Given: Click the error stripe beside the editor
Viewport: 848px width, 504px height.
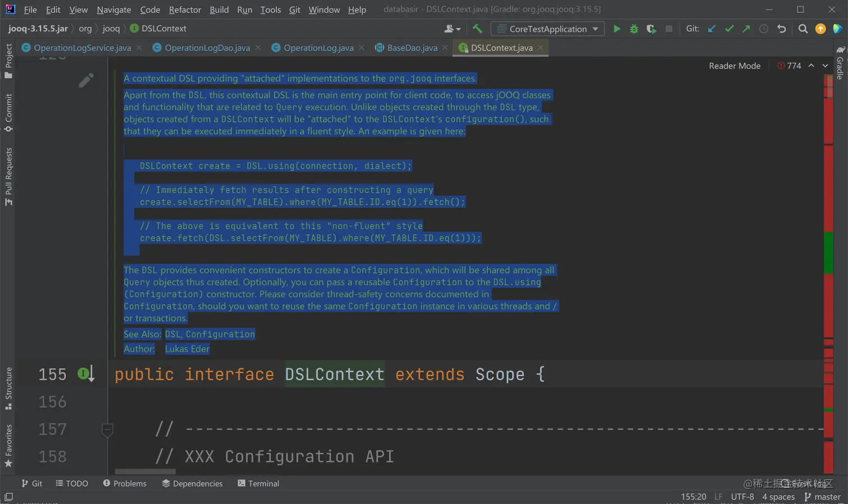Looking at the screenshot, I should [x=828, y=275].
